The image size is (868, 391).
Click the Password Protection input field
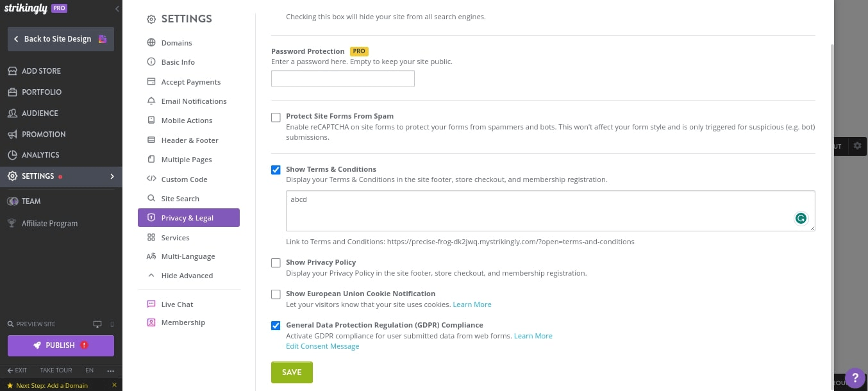pos(342,78)
